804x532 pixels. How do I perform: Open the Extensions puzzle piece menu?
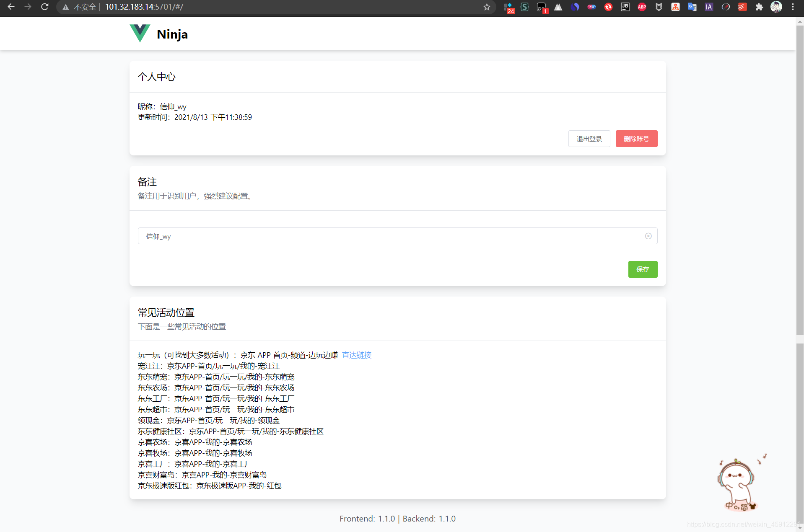pos(759,7)
